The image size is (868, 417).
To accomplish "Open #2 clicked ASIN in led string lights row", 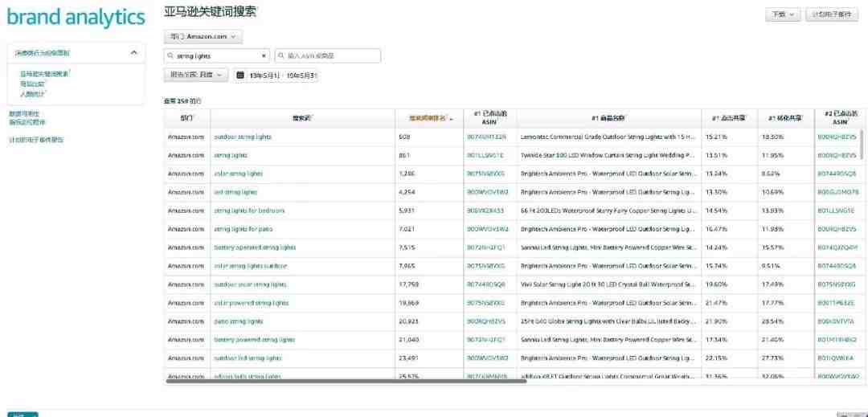I will [x=838, y=192].
